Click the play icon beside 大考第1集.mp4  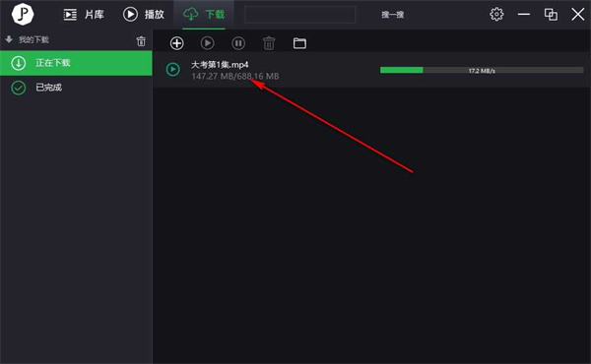tap(173, 69)
